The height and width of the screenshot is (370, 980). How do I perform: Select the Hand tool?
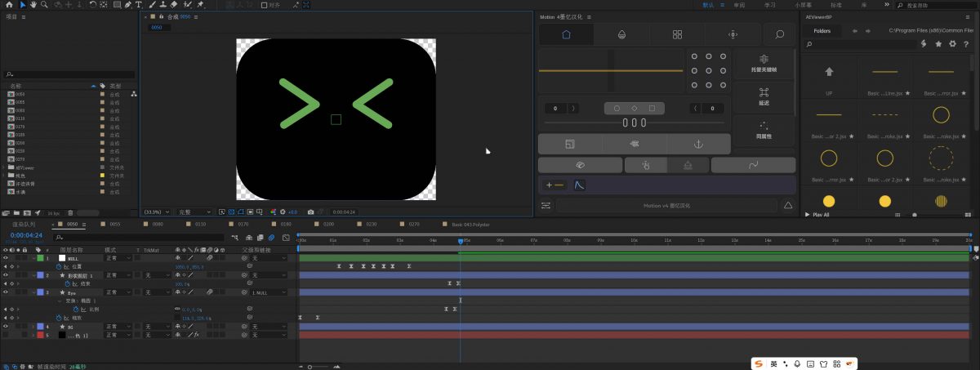(x=33, y=4)
